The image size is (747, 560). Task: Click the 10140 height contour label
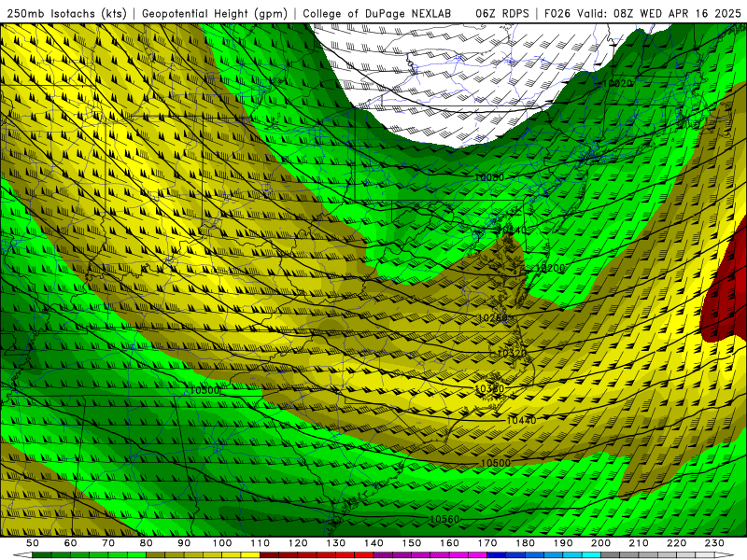[x=512, y=230]
